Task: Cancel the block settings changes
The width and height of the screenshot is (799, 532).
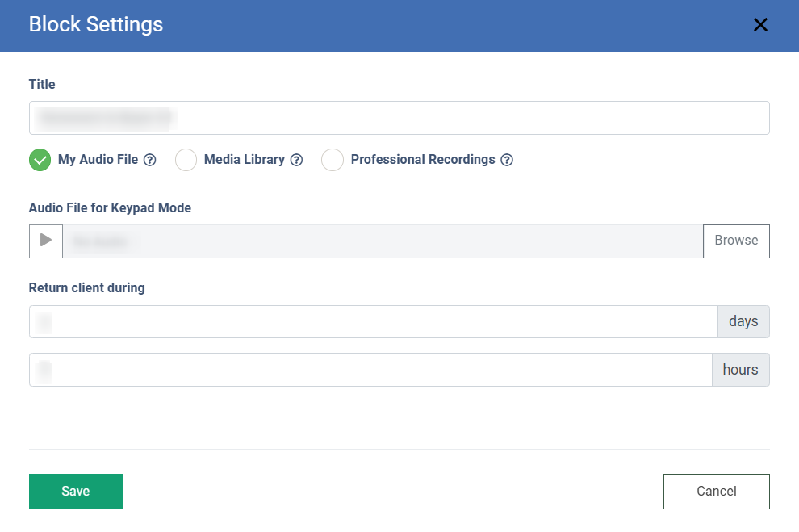Action: click(716, 491)
